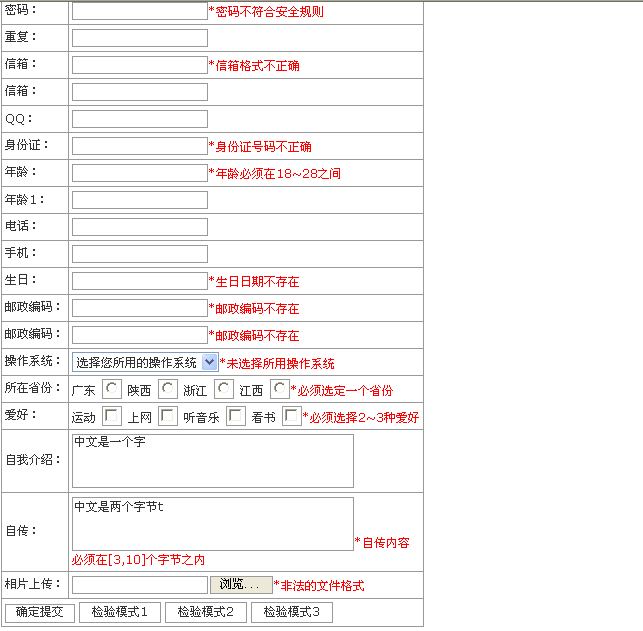The height and width of the screenshot is (631, 643).
Task: Click the 必须选择2~3种爱好 warning
Action: click(361, 417)
